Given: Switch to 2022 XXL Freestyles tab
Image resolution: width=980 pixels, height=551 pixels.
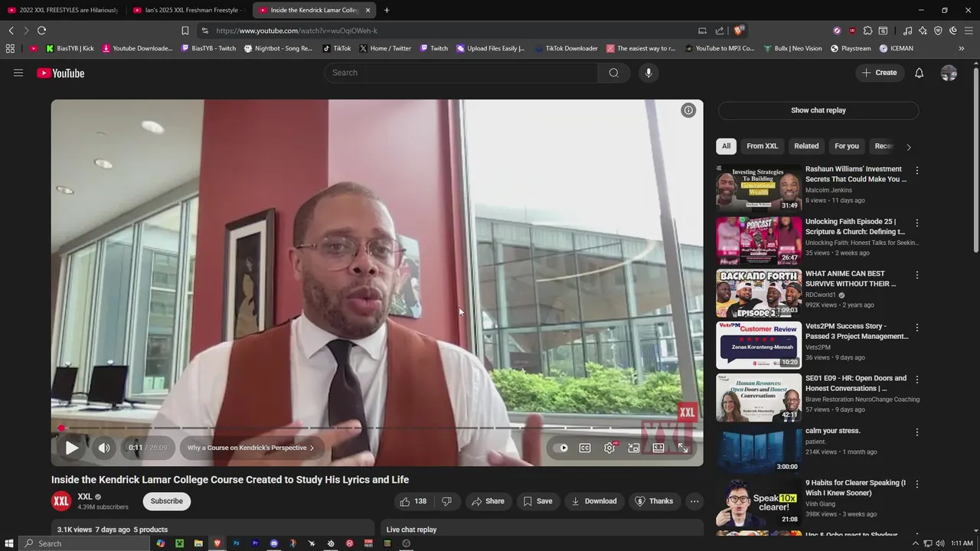Looking at the screenshot, I should [x=64, y=10].
